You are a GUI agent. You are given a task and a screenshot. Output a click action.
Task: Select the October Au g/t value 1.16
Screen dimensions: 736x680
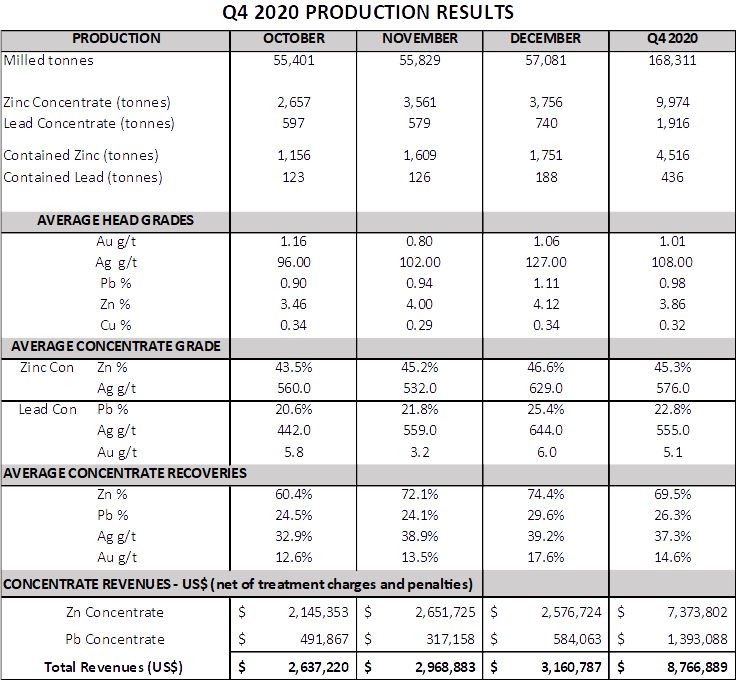click(293, 241)
